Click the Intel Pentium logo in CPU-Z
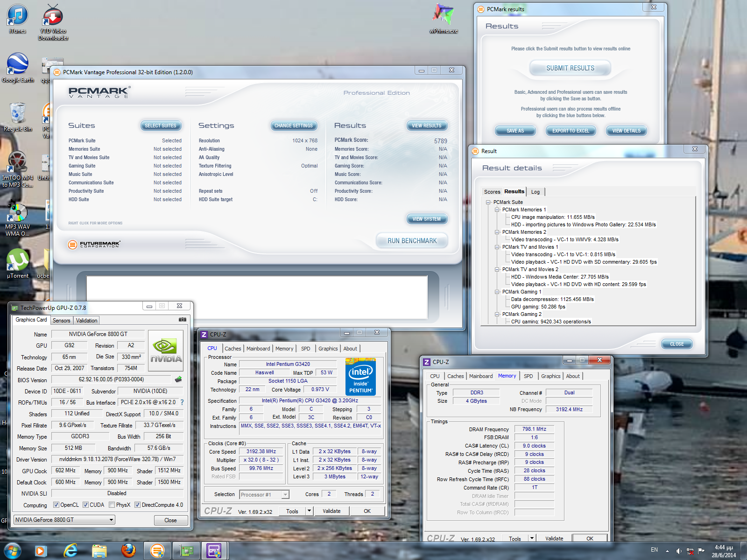747x560 pixels. pyautogui.click(x=360, y=377)
